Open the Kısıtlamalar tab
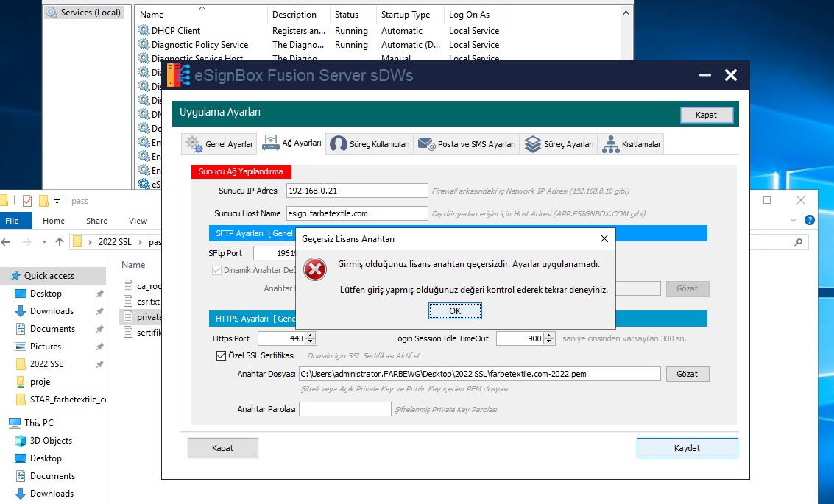 (x=632, y=144)
